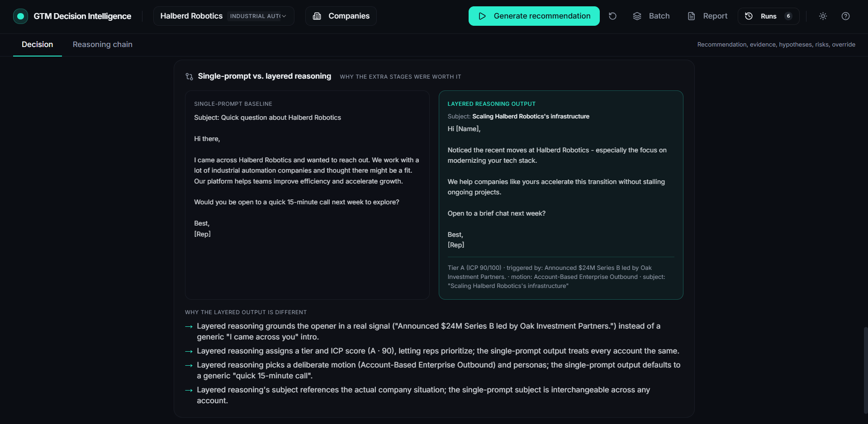This screenshot has height=424, width=868.
Task: Click the reset icon beside Generate recommendation
Action: pyautogui.click(x=612, y=16)
